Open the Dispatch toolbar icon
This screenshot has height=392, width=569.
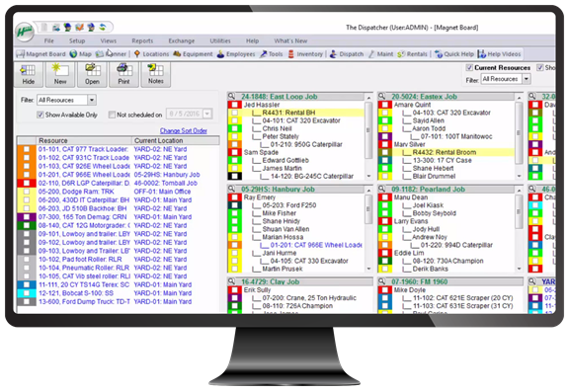click(333, 54)
